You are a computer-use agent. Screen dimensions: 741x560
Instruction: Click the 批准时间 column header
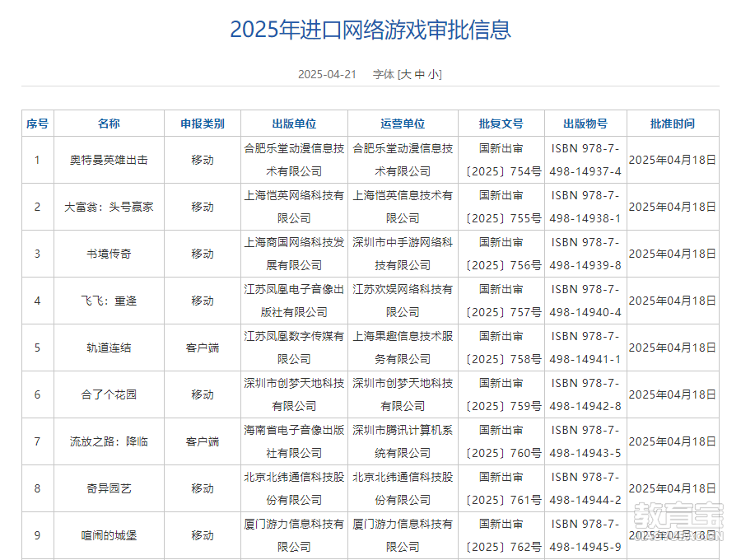pos(673,124)
